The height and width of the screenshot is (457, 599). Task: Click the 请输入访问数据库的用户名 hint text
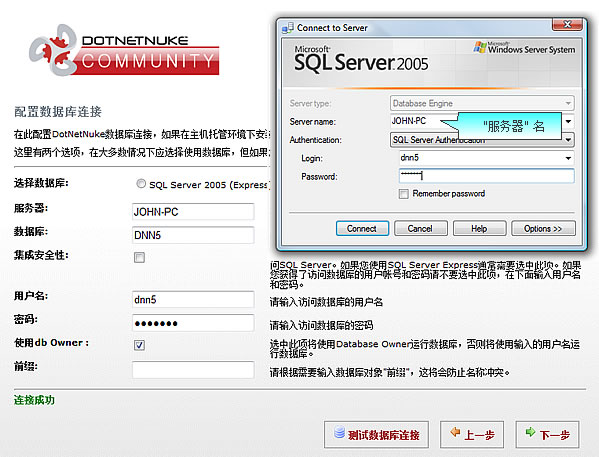(326, 302)
